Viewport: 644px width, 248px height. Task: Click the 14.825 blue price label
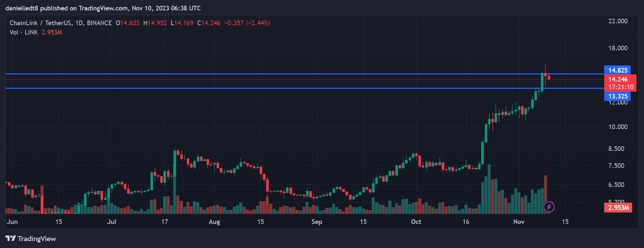[617, 70]
